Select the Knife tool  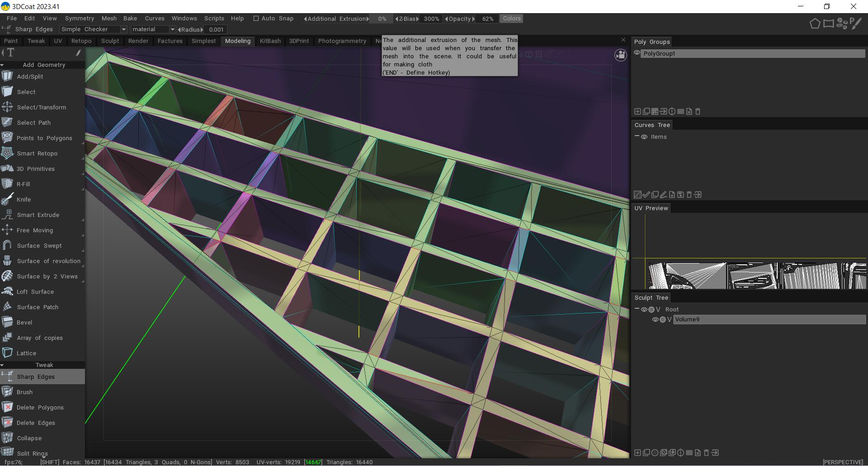[24, 199]
